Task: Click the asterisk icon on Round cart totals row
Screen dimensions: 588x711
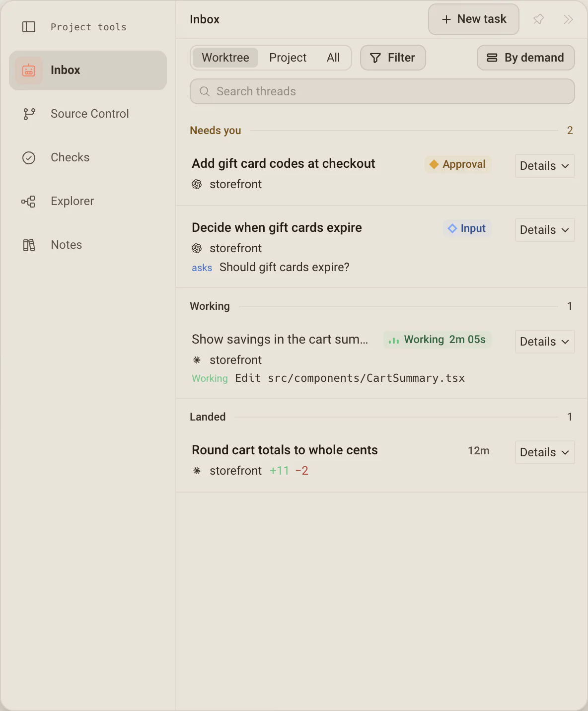Action: click(x=197, y=471)
